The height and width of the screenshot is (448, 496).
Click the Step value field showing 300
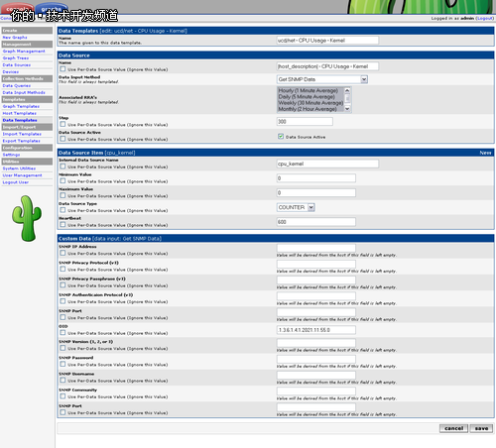tap(305, 122)
